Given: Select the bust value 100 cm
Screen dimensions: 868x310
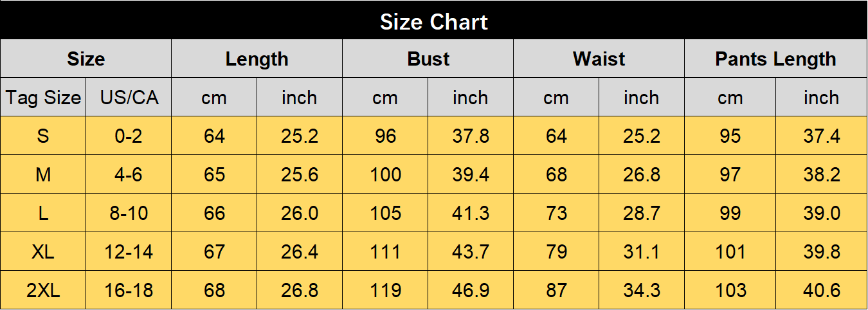Looking at the screenshot, I should [x=386, y=175].
